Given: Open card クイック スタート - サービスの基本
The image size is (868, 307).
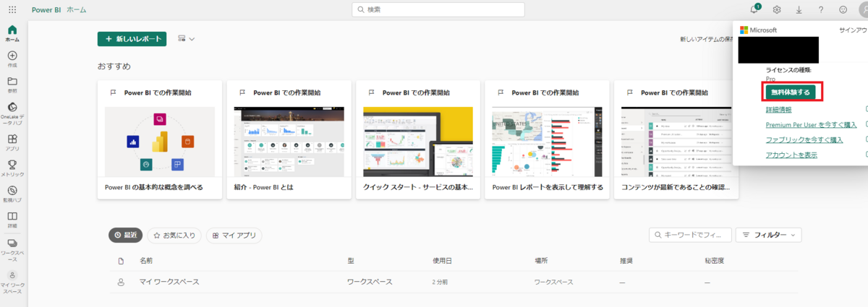Looking at the screenshot, I should [418, 139].
